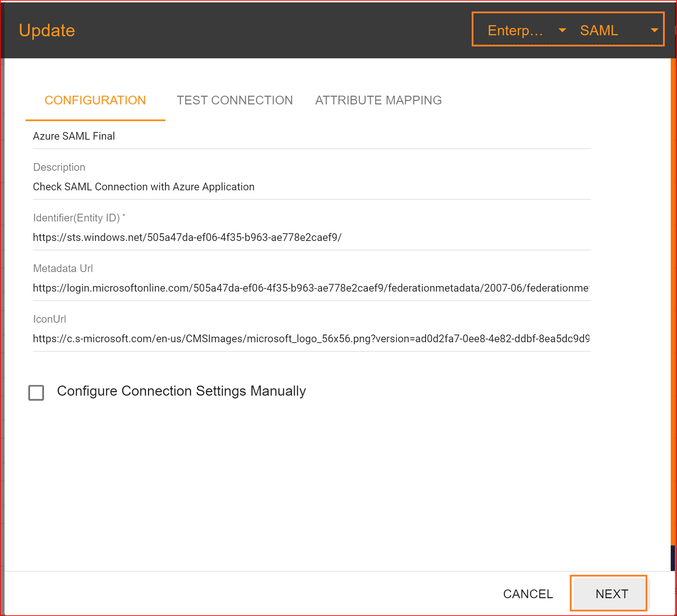The height and width of the screenshot is (616, 677).
Task: Open the SAML protocol dropdown
Action: 619,31
